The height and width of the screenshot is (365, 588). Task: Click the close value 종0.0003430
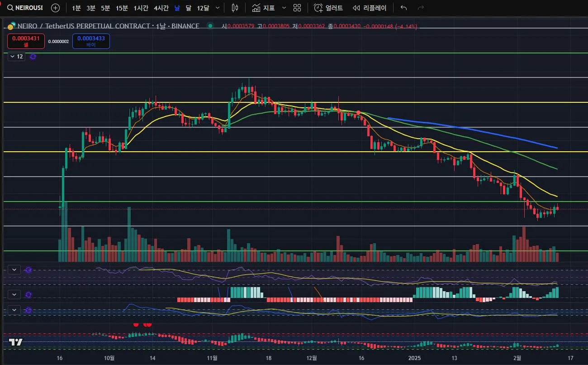coord(344,26)
